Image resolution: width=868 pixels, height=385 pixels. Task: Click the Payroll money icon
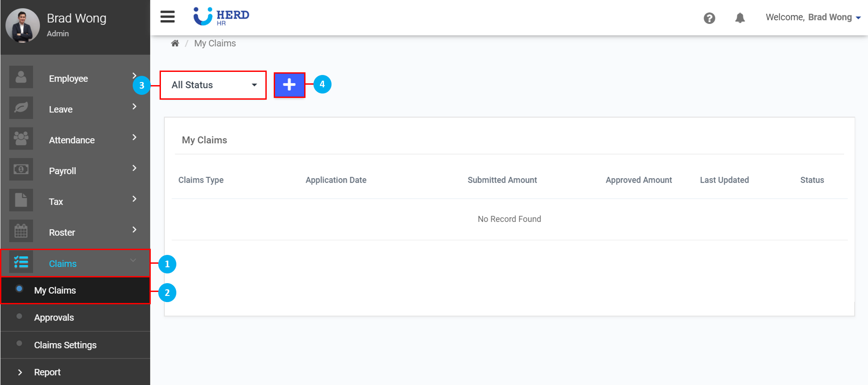[21, 170]
